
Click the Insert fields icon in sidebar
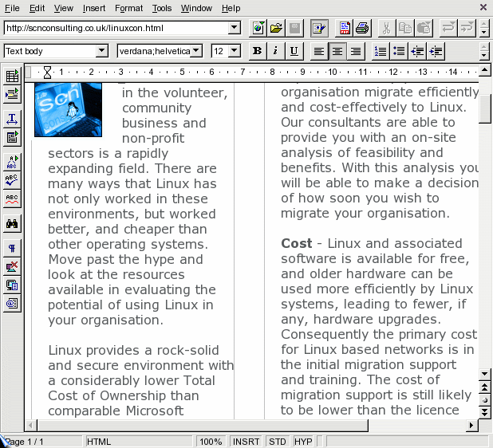(x=12, y=94)
